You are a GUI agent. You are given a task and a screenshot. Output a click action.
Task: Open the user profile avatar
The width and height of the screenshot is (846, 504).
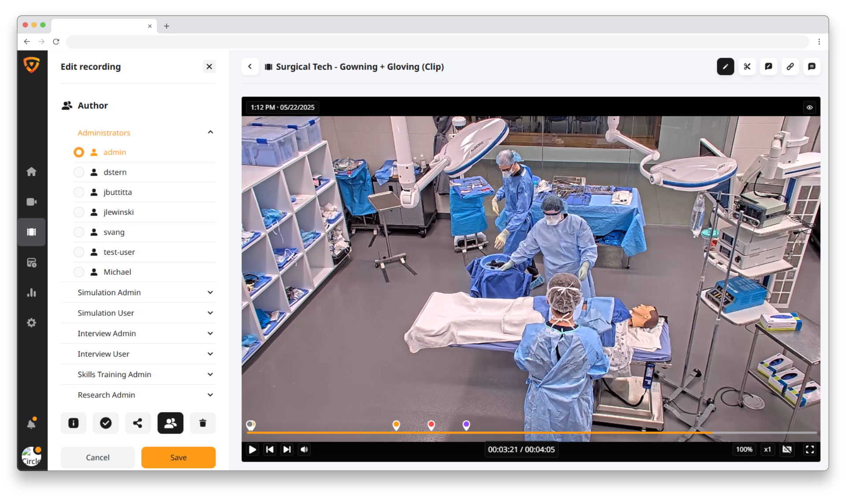click(x=31, y=456)
